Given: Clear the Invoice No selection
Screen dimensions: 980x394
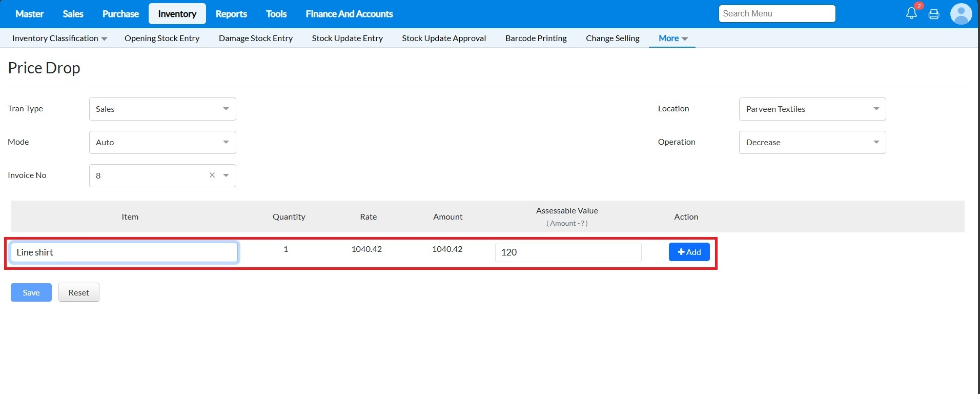Looking at the screenshot, I should coord(212,175).
